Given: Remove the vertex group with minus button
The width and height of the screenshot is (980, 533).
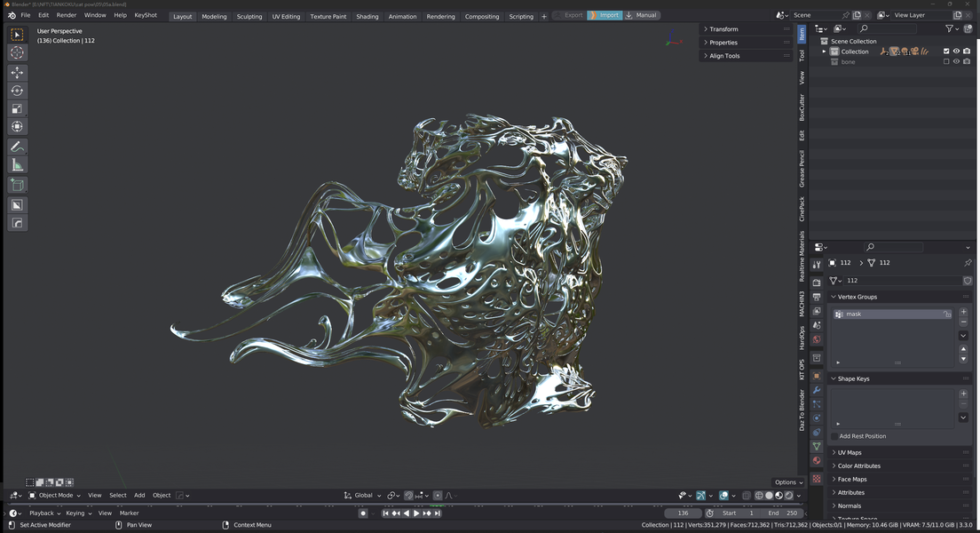Looking at the screenshot, I should [963, 322].
